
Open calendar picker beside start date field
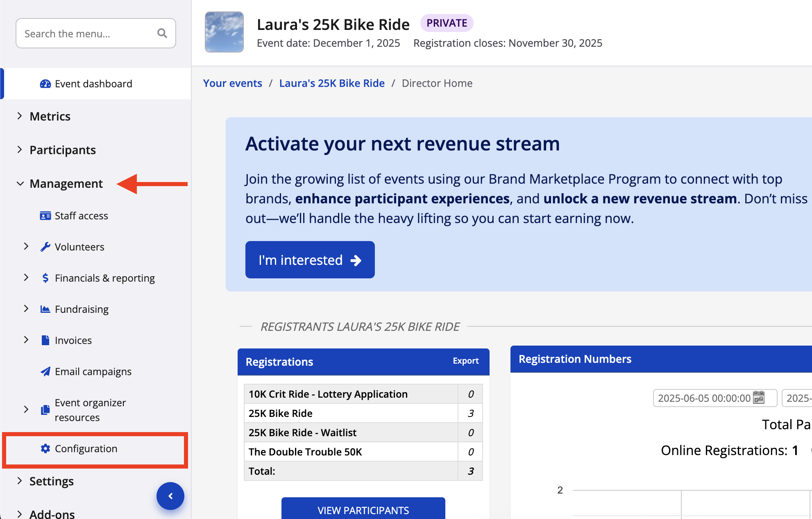(759, 398)
